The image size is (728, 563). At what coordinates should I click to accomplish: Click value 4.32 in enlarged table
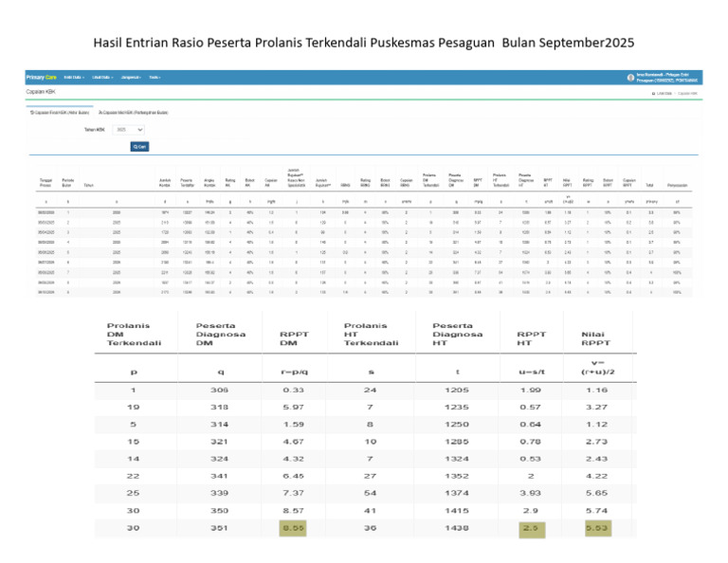point(294,459)
